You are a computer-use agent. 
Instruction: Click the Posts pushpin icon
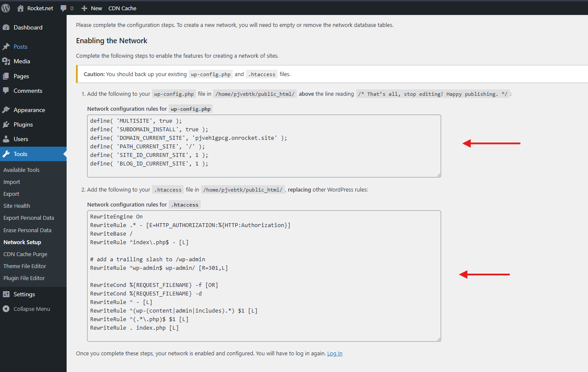tap(6, 47)
